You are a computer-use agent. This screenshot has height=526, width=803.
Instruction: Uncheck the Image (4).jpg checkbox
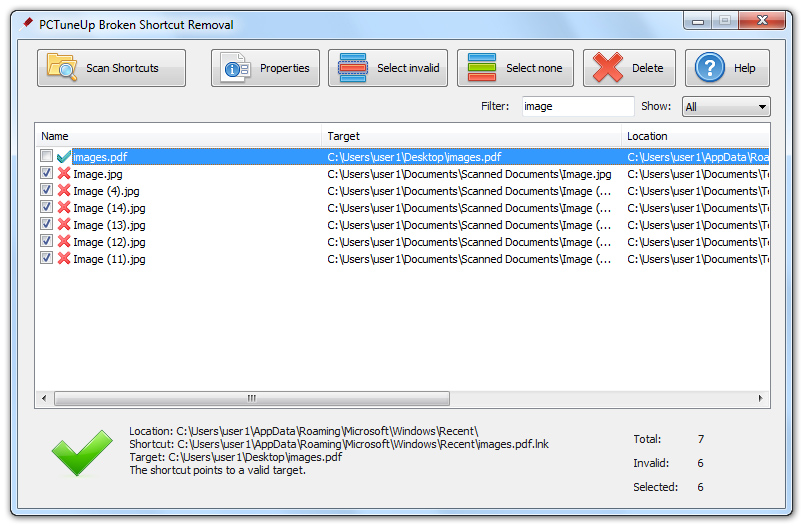click(x=46, y=190)
